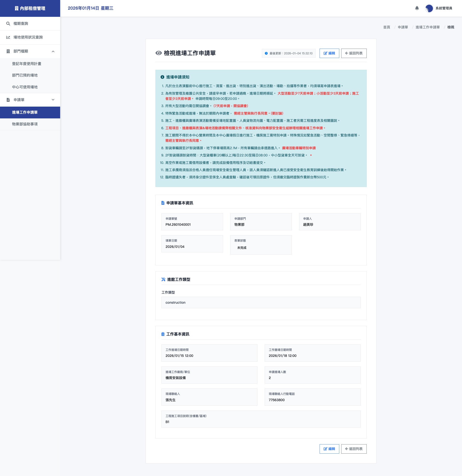Click 進場工作申請單 breadcrumb link

(427, 27)
